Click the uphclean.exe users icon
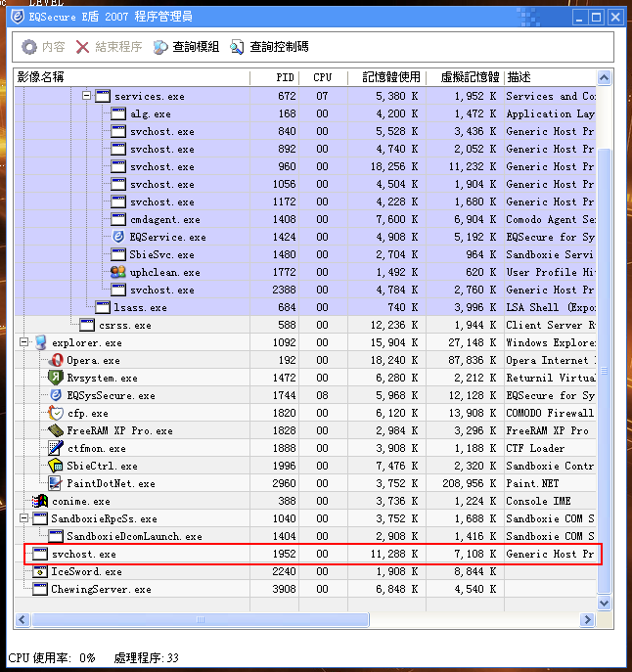Viewport: 632px width, 672px height. (x=118, y=272)
